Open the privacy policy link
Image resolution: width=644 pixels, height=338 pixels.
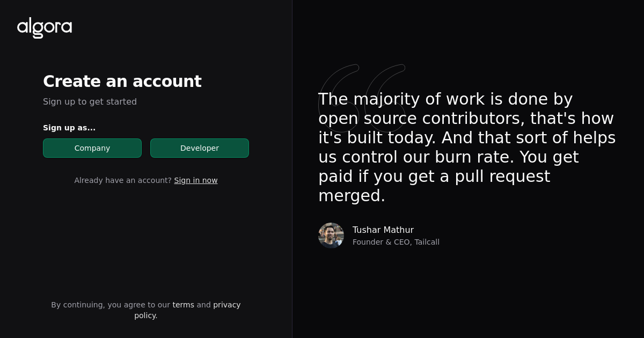tap(187, 310)
